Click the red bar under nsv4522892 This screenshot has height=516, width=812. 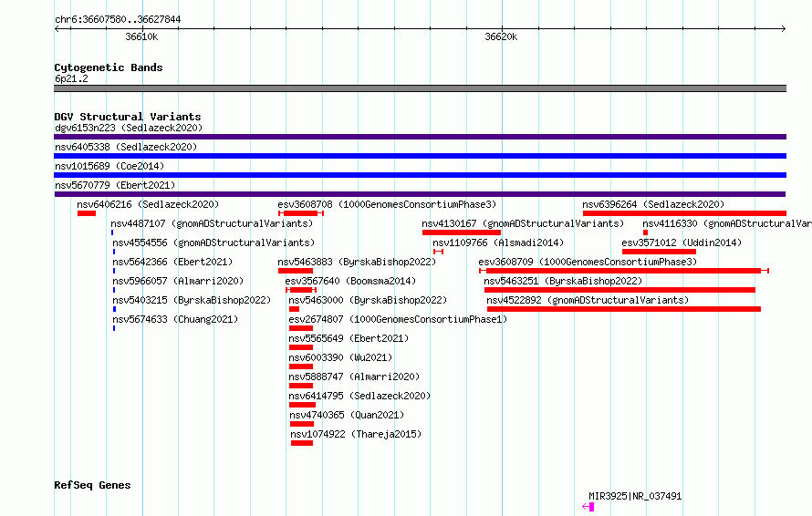click(x=624, y=309)
